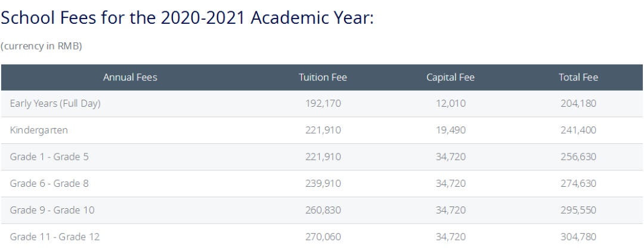The width and height of the screenshot is (644, 250).
Task: Select the Annual Fees column header
Action: tap(130, 78)
